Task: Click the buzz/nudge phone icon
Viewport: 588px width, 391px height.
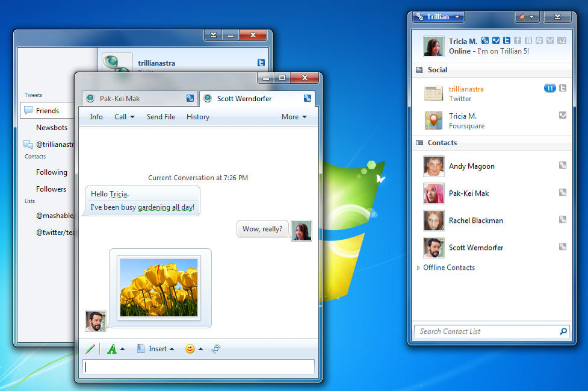Action: 216,349
